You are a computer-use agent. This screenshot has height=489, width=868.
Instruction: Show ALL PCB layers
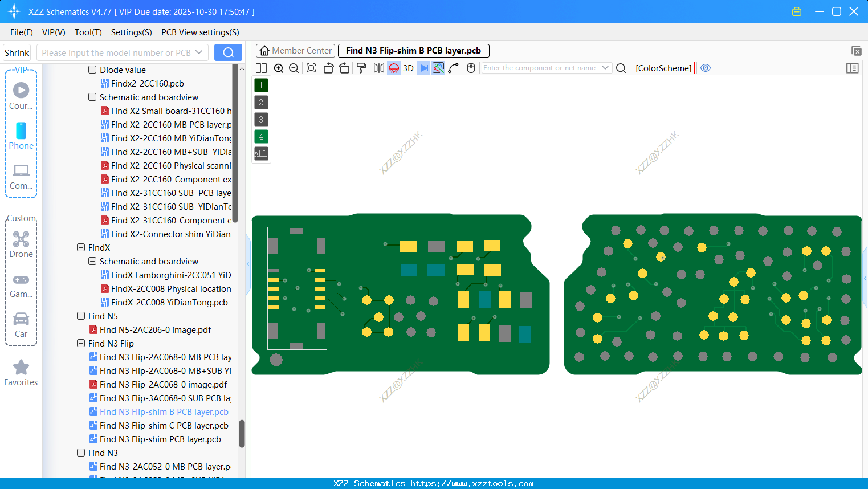261,153
